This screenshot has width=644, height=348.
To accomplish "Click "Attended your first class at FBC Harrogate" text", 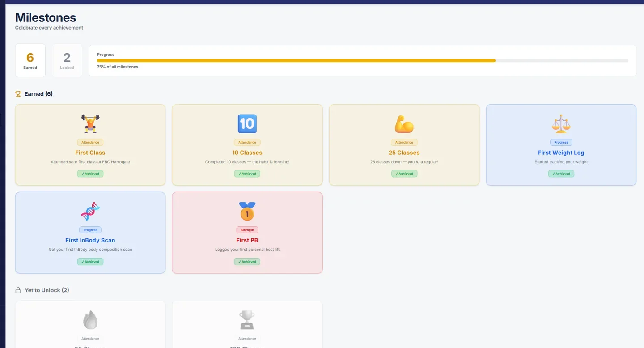I will [x=90, y=162].
